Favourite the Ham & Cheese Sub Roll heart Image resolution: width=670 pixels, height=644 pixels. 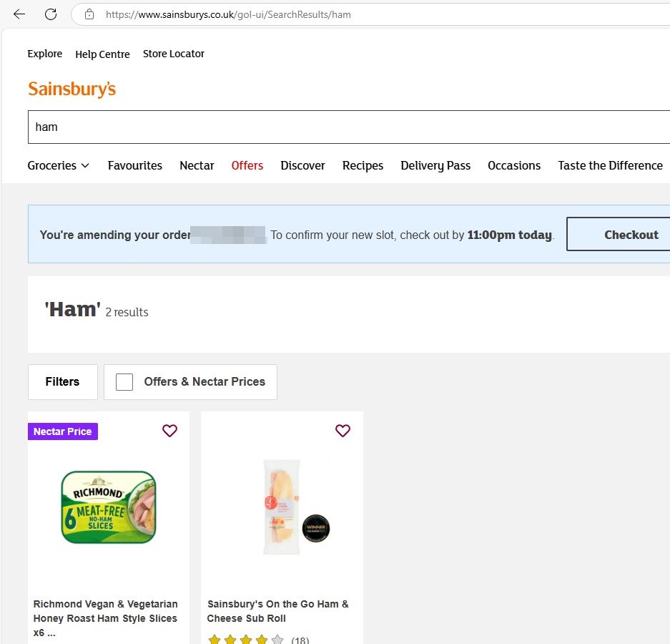(x=343, y=430)
